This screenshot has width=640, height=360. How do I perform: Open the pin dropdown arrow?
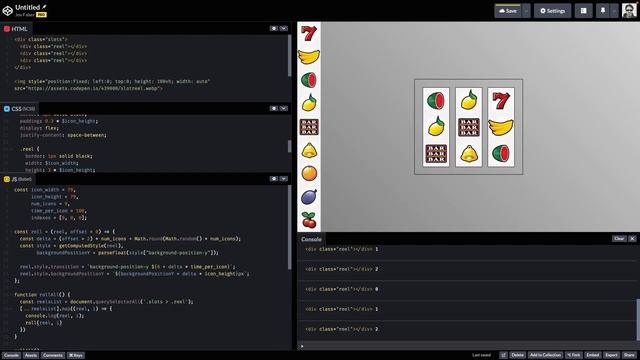[614, 11]
